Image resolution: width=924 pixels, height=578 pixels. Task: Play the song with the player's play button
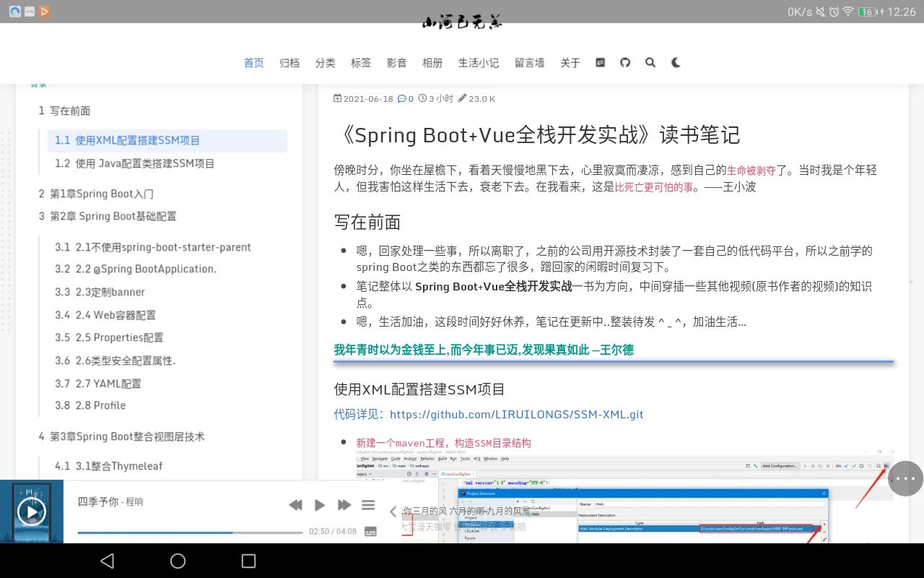(x=320, y=505)
